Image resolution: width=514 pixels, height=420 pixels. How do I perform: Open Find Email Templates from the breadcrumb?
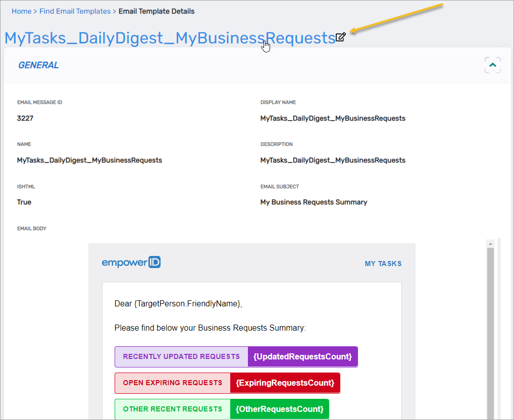[x=75, y=11]
